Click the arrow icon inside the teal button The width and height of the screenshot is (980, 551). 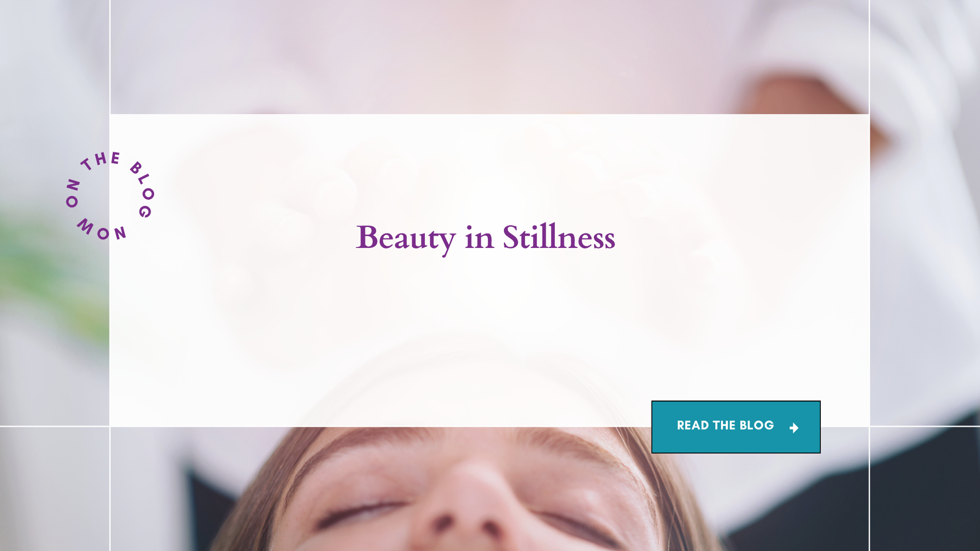[x=794, y=428]
